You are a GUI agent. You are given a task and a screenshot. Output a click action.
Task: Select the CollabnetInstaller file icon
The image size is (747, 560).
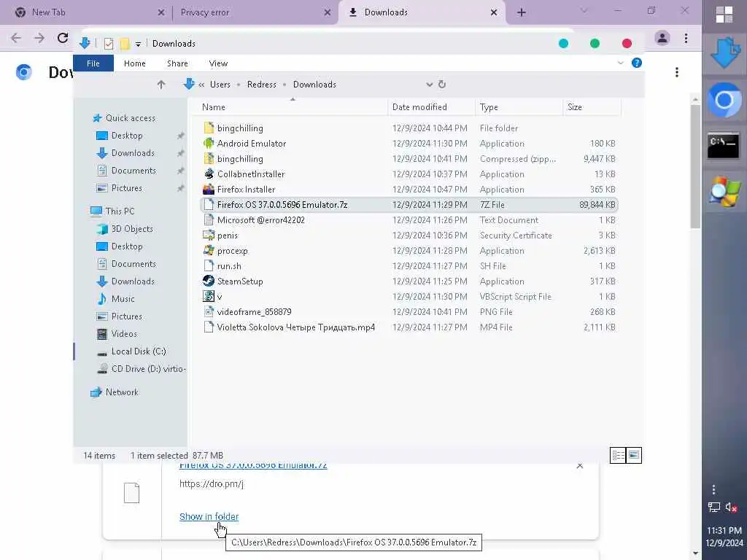(x=209, y=174)
